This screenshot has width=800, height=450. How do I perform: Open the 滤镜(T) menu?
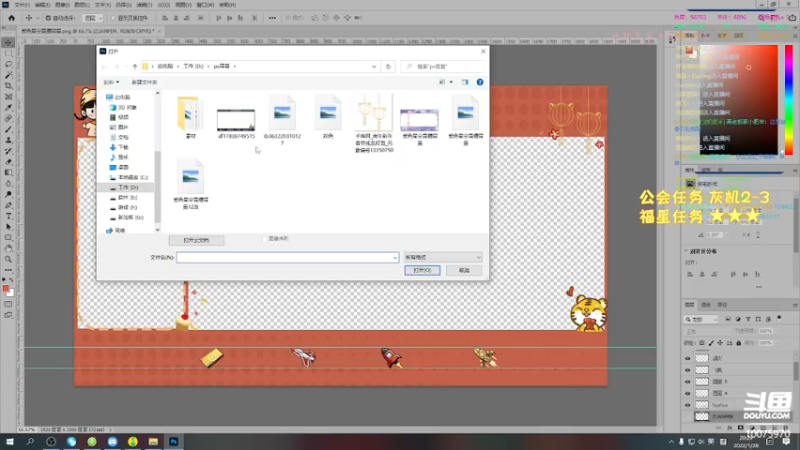click(144, 5)
